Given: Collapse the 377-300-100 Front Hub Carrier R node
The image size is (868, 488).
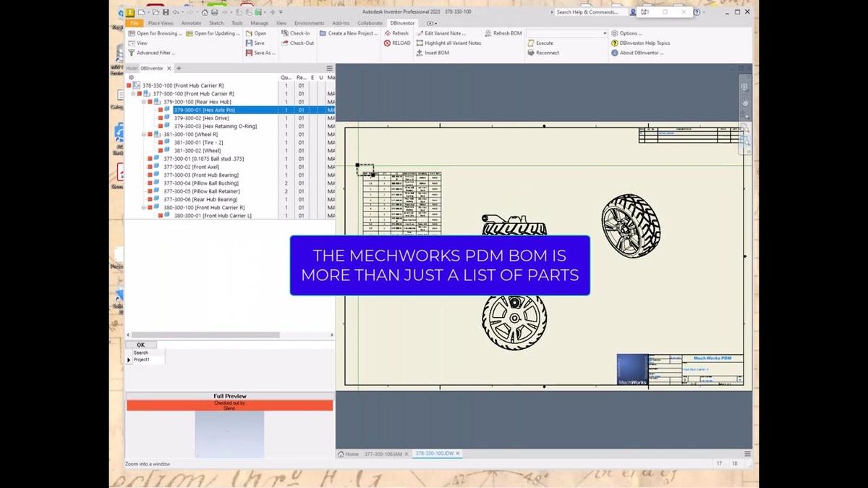Looking at the screenshot, I should coord(133,94).
